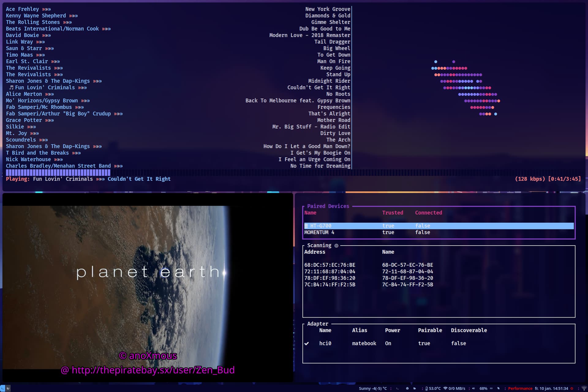
Task: Select the Alice Merton playlist row
Action: point(179,94)
